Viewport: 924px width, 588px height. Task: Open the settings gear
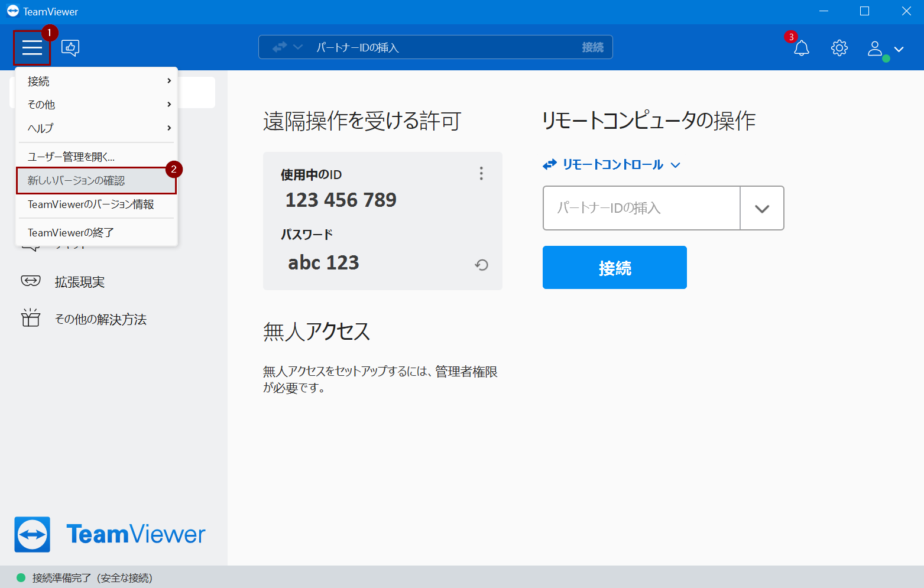(x=839, y=48)
